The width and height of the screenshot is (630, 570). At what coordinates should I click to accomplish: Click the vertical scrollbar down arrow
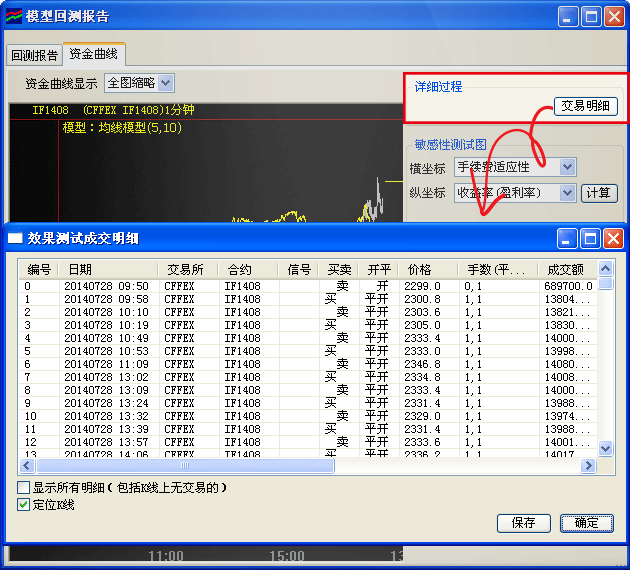coord(604,450)
